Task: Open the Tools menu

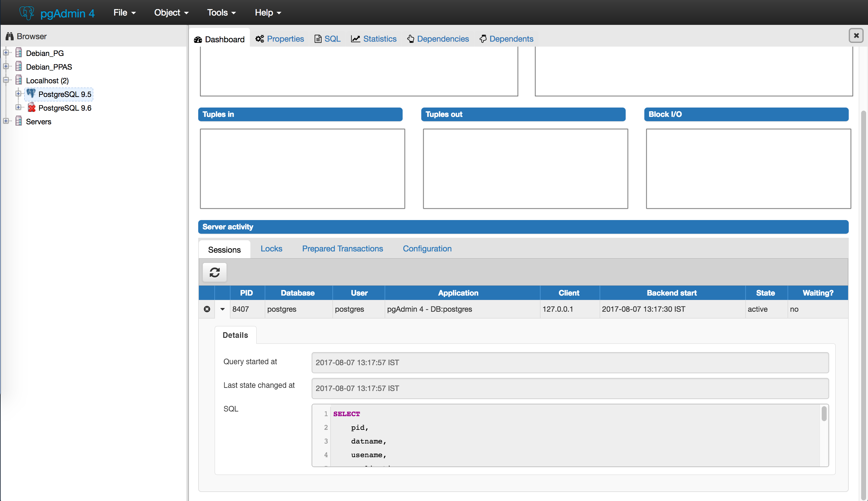Action: 221,13
